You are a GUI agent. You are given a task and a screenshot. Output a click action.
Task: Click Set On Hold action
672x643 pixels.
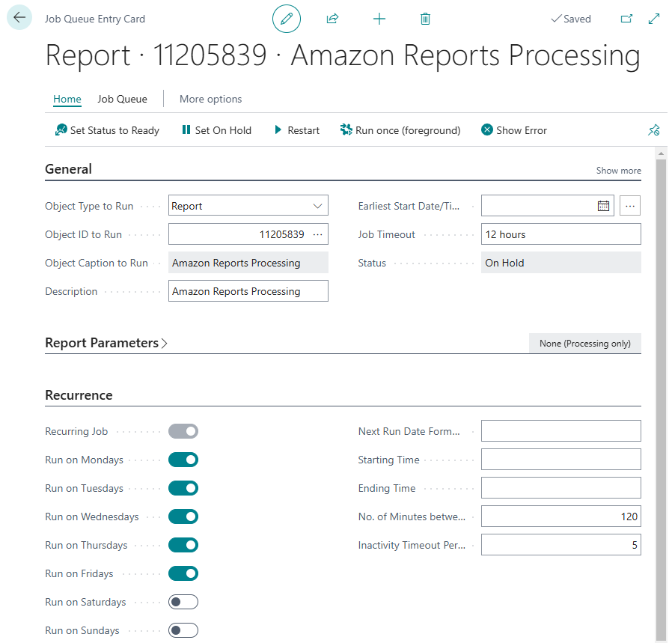coord(217,130)
